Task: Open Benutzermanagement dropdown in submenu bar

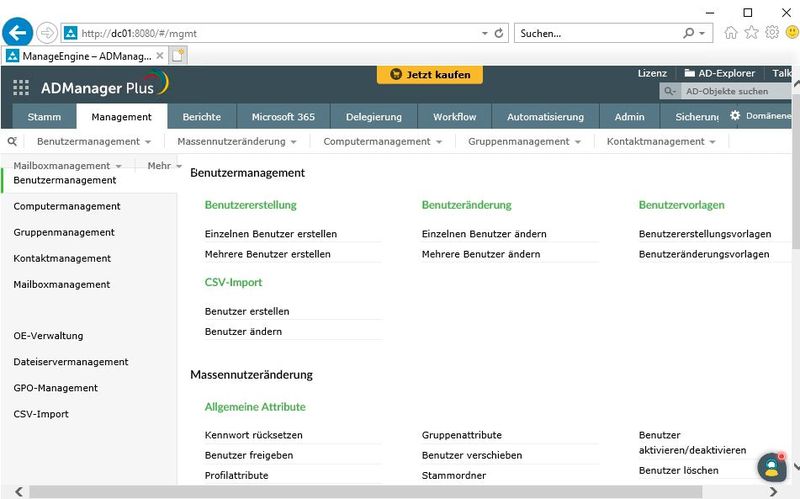Action: click(x=94, y=141)
